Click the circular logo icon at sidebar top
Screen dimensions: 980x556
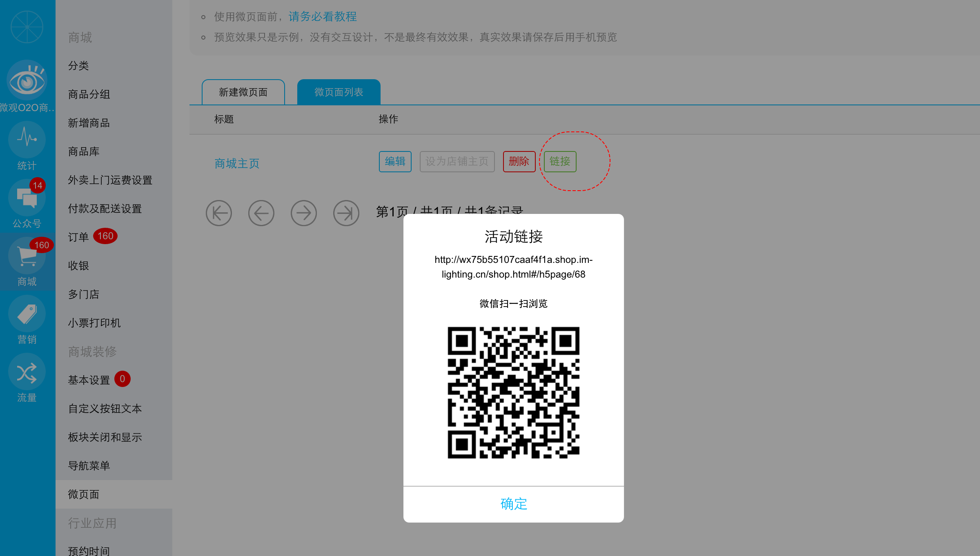[x=27, y=27]
